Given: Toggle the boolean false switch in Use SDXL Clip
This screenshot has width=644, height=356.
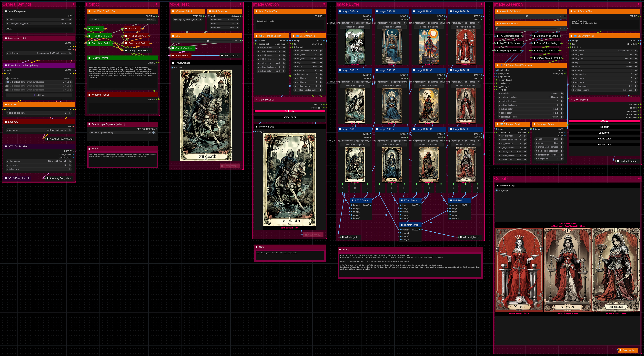Looking at the screenshot, I should [153, 20].
